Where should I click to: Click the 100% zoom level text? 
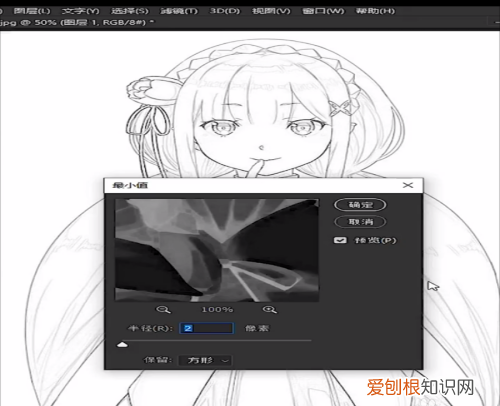(217, 310)
